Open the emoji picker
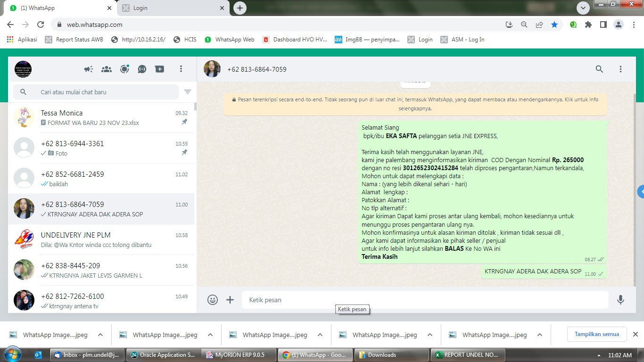The image size is (644, 362). [213, 300]
